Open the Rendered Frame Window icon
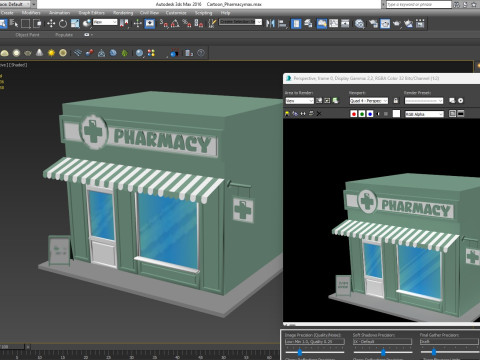The height and width of the screenshot is (360, 480). [x=385, y=23]
